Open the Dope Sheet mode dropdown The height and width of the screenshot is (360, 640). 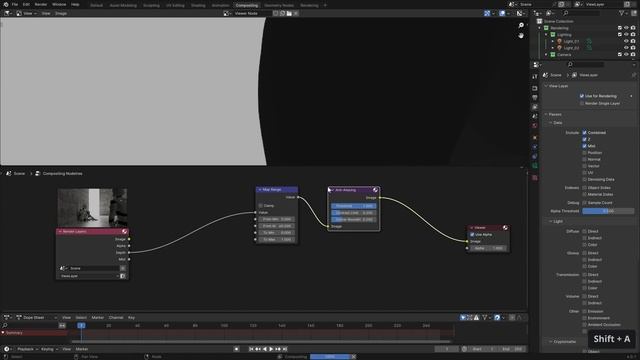(x=37, y=318)
